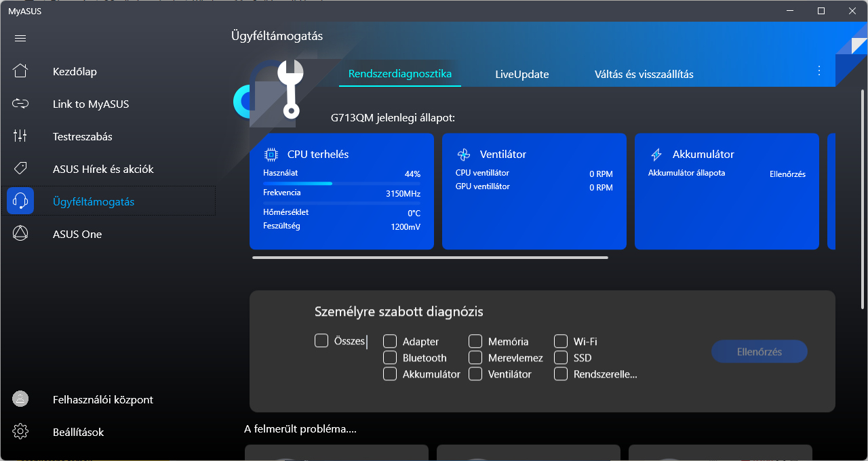Open Link to MyASUS in the sidebar

click(x=108, y=104)
